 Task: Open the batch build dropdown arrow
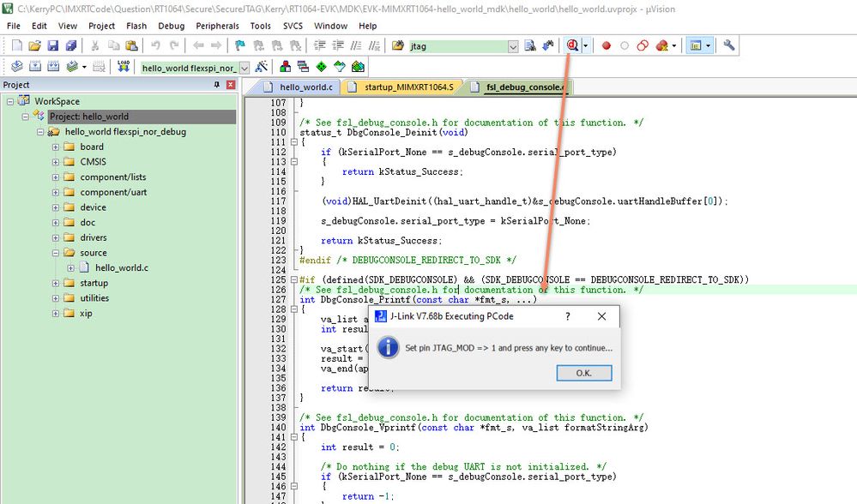(x=84, y=67)
